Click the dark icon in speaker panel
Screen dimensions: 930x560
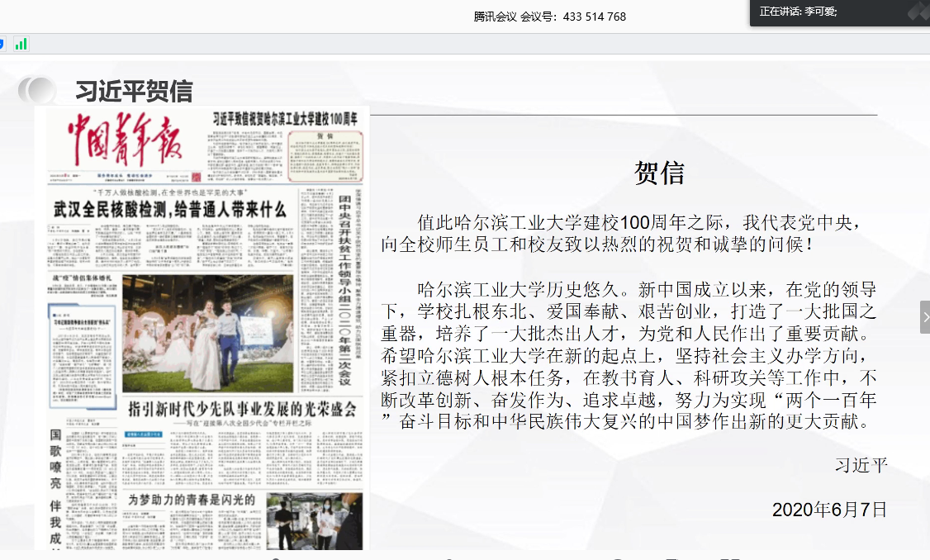coord(917,12)
